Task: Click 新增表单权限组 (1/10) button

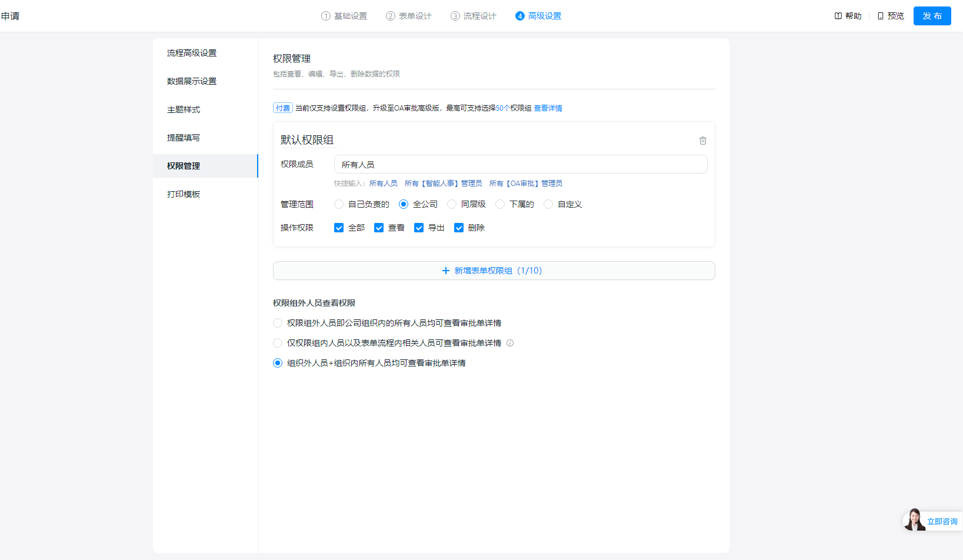Action: pos(494,271)
